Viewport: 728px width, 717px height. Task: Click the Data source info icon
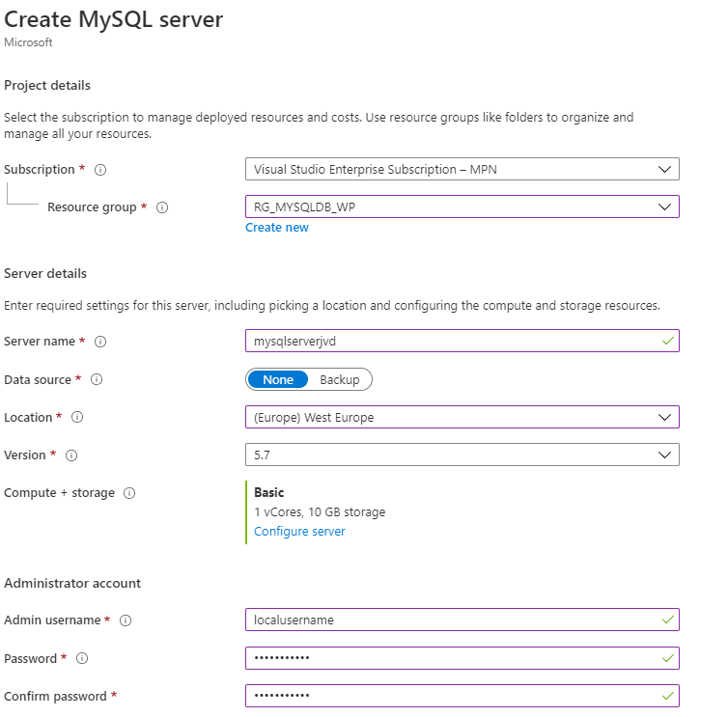click(96, 380)
